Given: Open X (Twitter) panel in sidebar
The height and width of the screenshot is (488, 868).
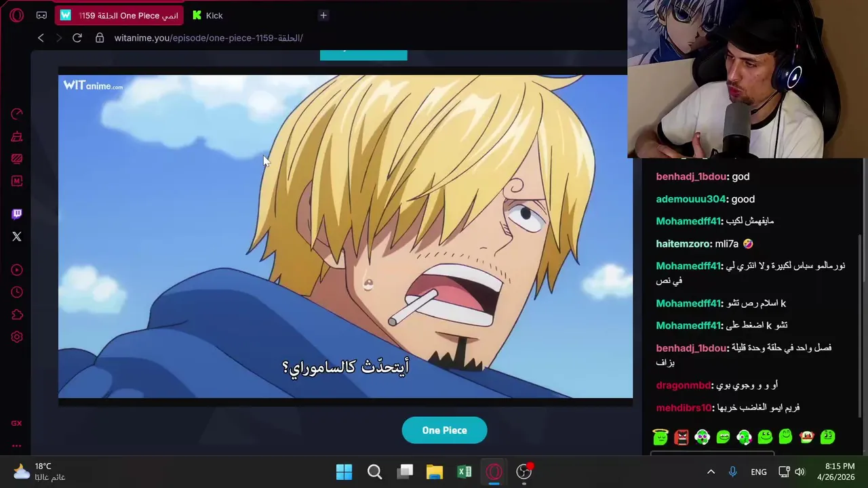Looking at the screenshot, I should tap(17, 237).
